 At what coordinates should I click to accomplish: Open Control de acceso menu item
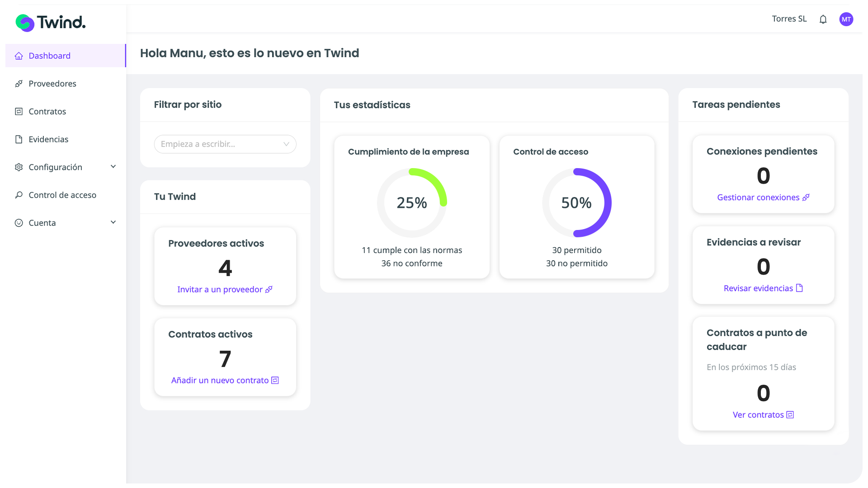click(x=62, y=195)
